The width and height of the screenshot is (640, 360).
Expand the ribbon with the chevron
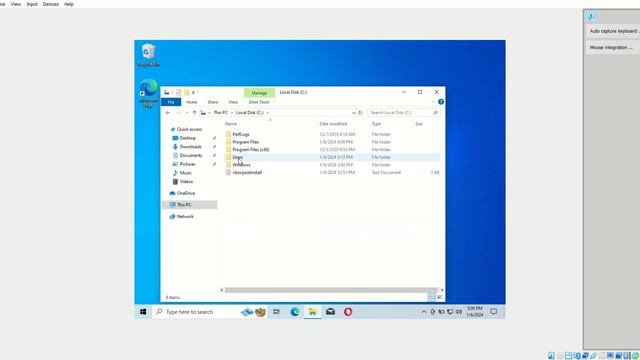(x=433, y=102)
